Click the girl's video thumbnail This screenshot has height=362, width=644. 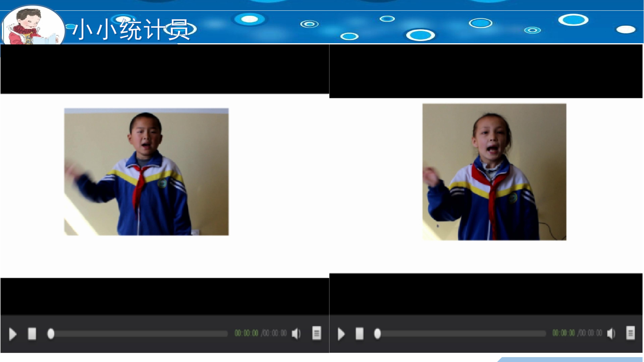(494, 172)
